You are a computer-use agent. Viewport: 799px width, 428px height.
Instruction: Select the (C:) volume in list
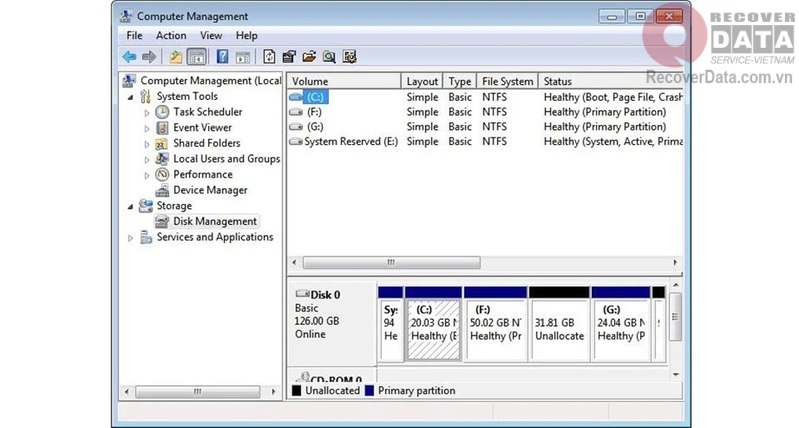click(x=315, y=97)
